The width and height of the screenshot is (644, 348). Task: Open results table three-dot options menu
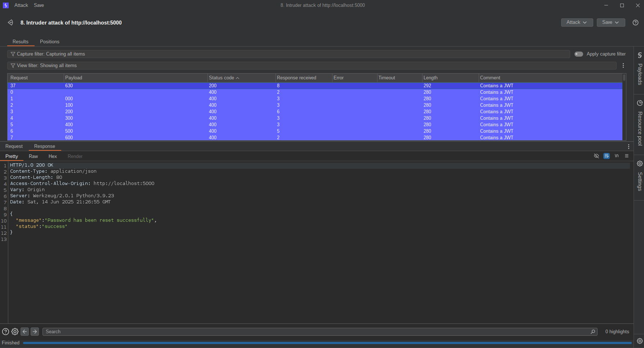pyautogui.click(x=623, y=66)
